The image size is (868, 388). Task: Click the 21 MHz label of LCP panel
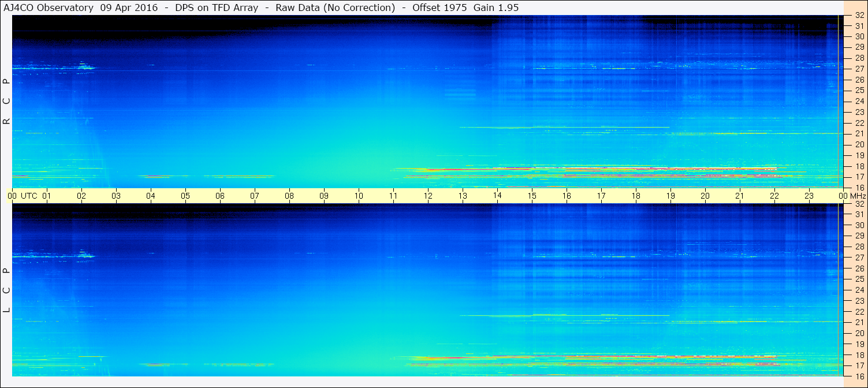[859, 322]
